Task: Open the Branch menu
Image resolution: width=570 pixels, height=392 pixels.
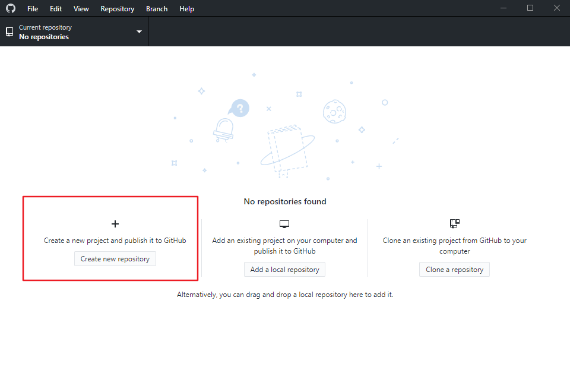Action: tap(157, 9)
